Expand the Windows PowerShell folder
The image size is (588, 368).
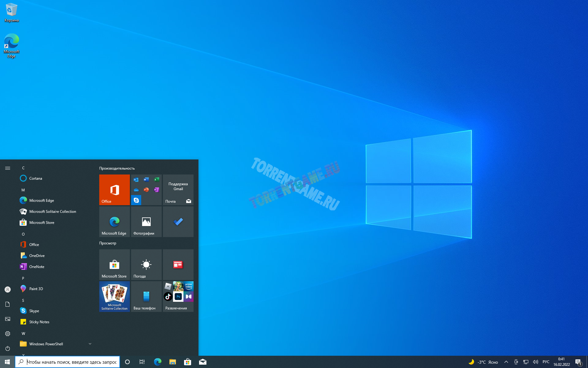click(90, 344)
